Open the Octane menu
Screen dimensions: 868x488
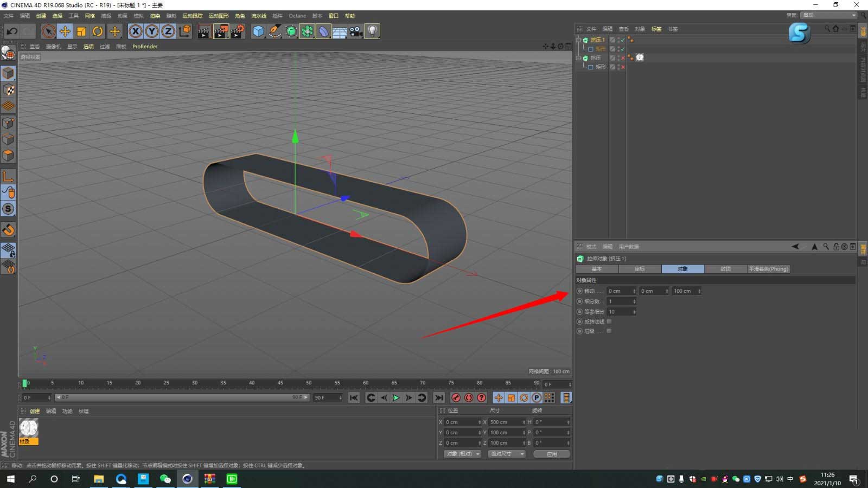click(297, 16)
